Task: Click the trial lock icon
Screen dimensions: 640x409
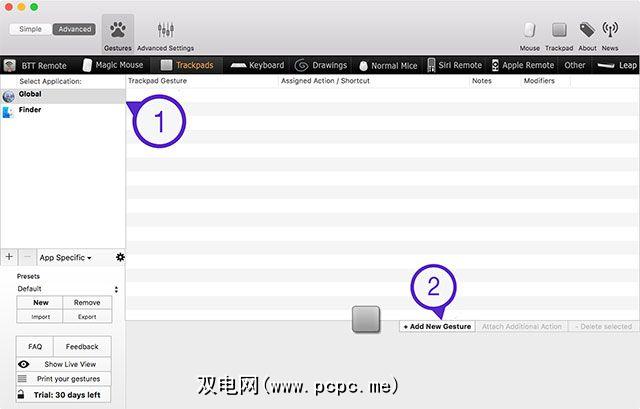Action: pyautogui.click(x=21, y=395)
